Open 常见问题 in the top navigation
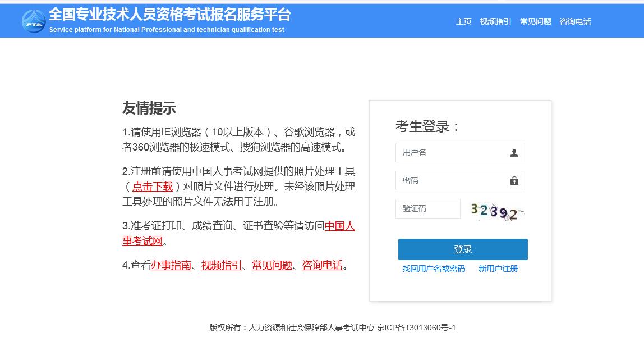The height and width of the screenshot is (341, 644). click(x=536, y=21)
